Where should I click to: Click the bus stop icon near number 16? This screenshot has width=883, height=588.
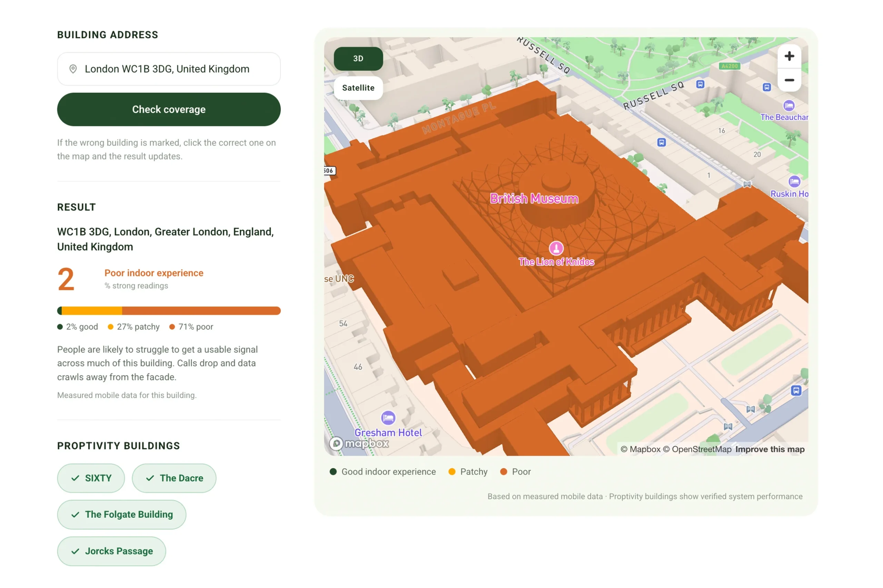tap(661, 142)
